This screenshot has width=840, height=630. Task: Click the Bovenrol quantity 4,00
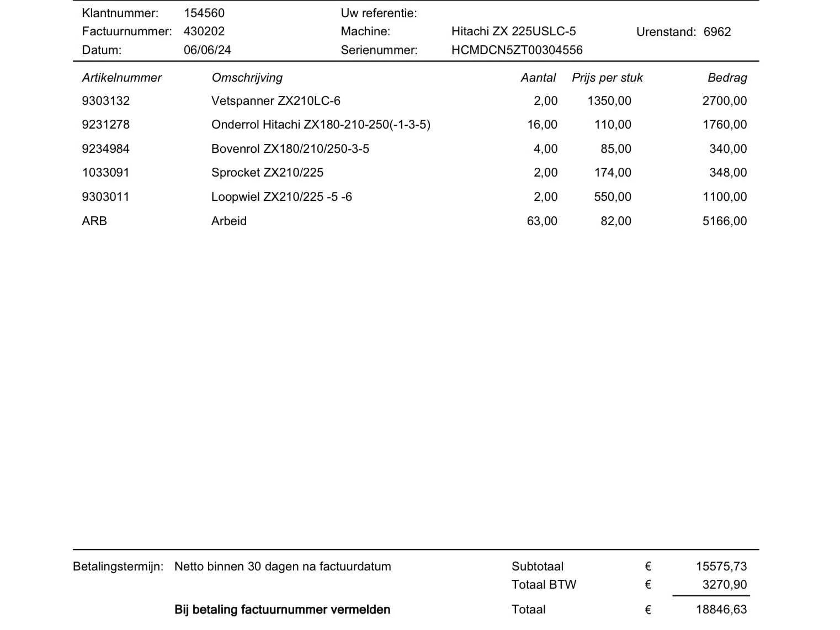pyautogui.click(x=545, y=149)
